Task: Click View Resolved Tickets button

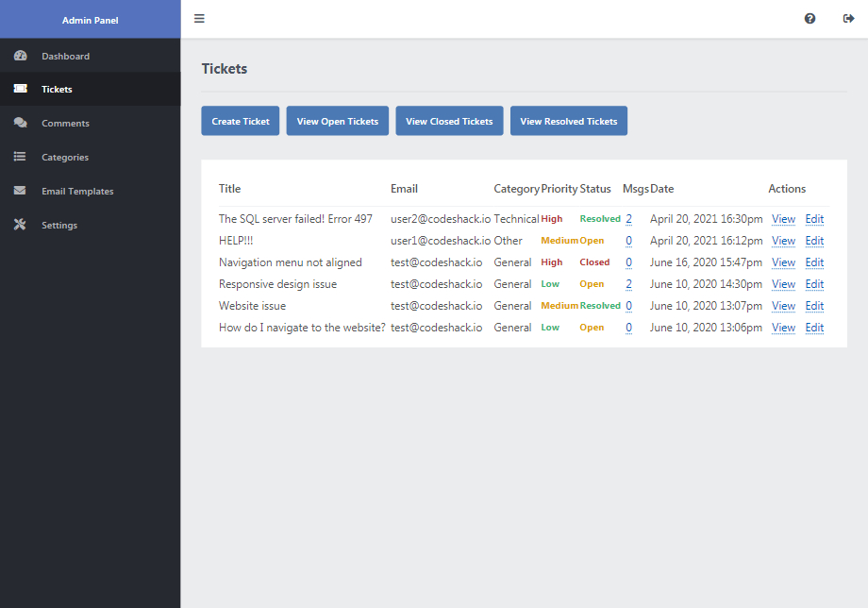Action: [x=569, y=121]
